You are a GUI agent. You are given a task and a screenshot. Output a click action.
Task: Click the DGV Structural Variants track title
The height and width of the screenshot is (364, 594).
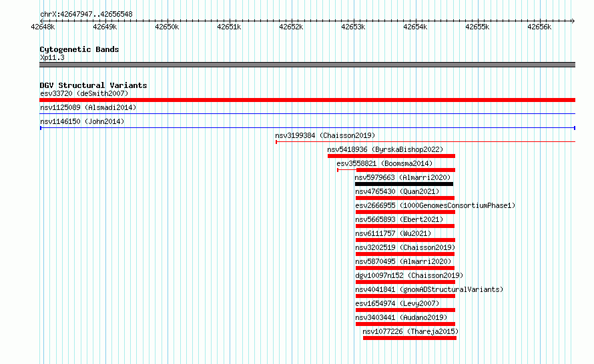coord(93,85)
